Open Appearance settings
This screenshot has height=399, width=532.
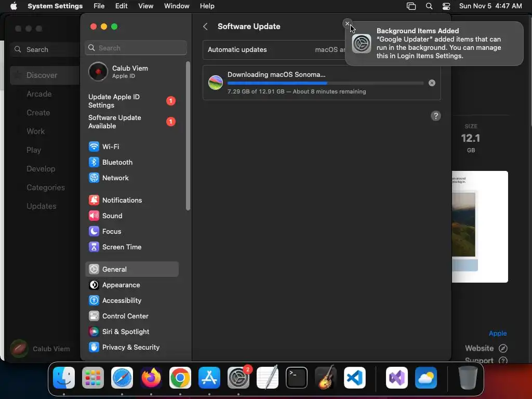click(131, 285)
